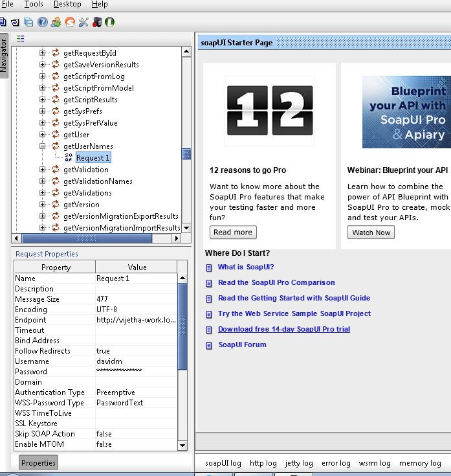This screenshot has height=476, width=451.
Task: Expand the getRequestById node
Action: 43,53
